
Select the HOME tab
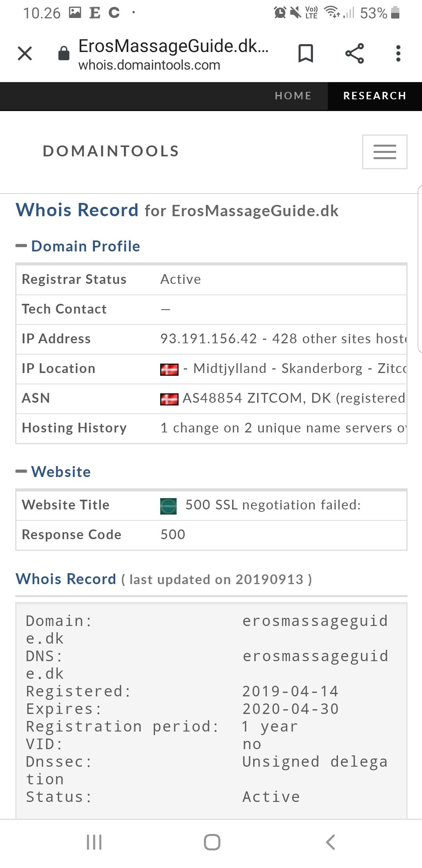(293, 96)
